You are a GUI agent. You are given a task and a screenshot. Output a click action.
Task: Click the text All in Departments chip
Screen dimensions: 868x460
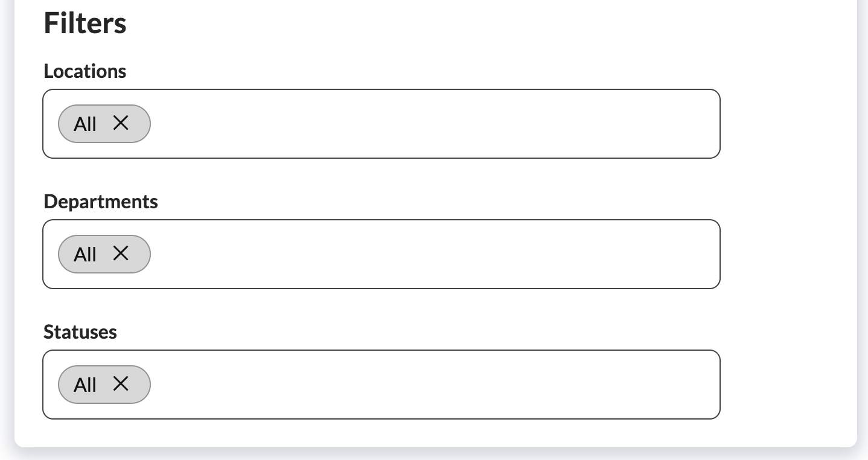click(x=85, y=255)
